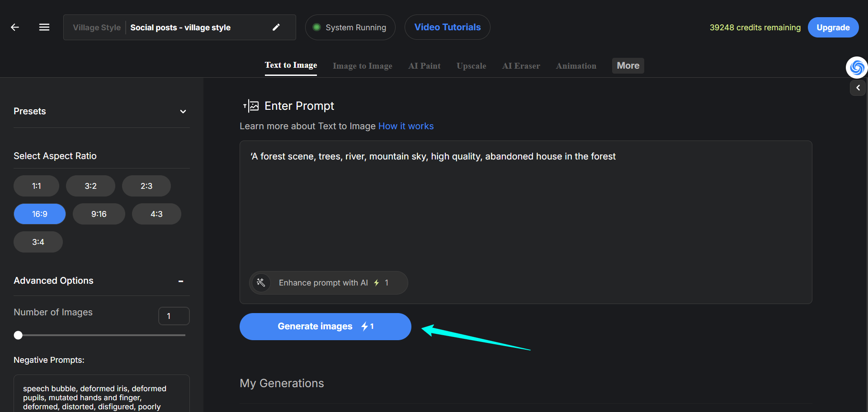Click the 39248 credits remaining text
868x412 pixels.
click(755, 28)
